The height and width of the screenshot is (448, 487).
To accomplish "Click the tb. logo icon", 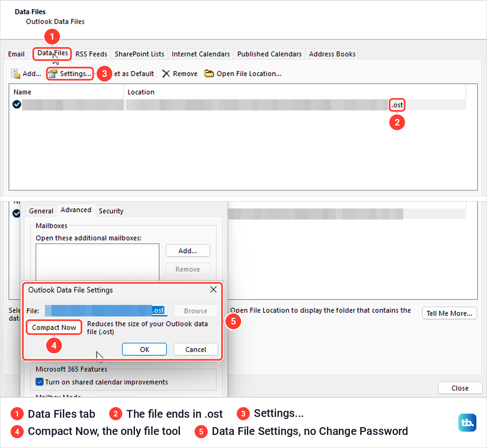I will (x=467, y=423).
